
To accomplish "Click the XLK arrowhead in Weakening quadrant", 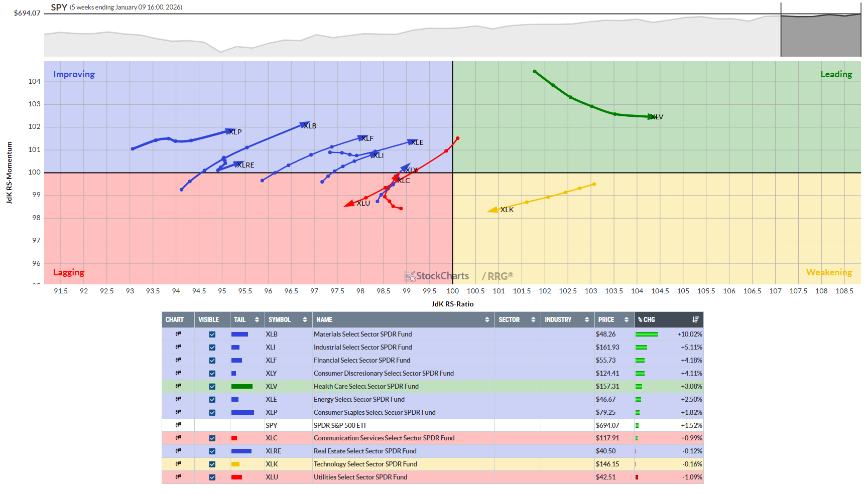I will click(x=492, y=210).
